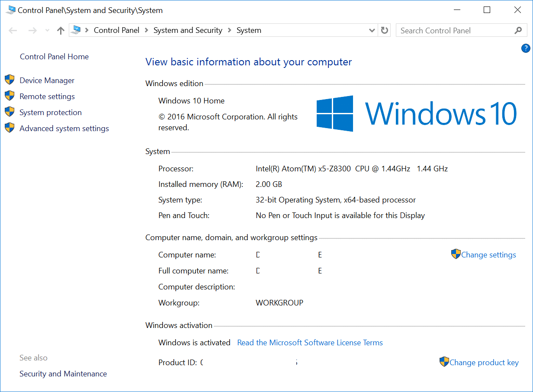Click the Forward navigation arrow

pyautogui.click(x=32, y=30)
